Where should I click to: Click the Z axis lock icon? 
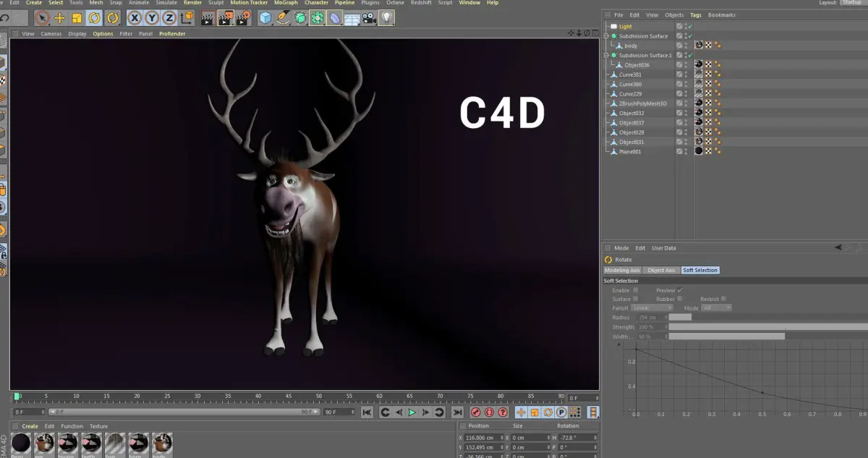click(169, 18)
